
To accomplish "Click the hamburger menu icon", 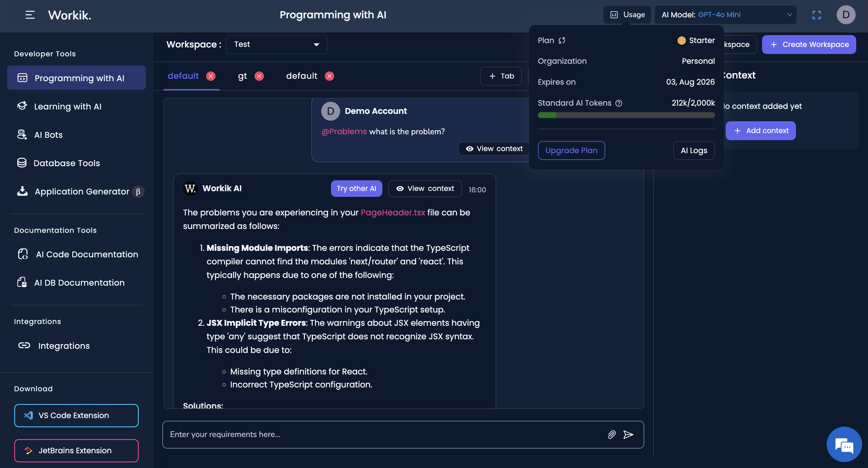I will click(30, 15).
